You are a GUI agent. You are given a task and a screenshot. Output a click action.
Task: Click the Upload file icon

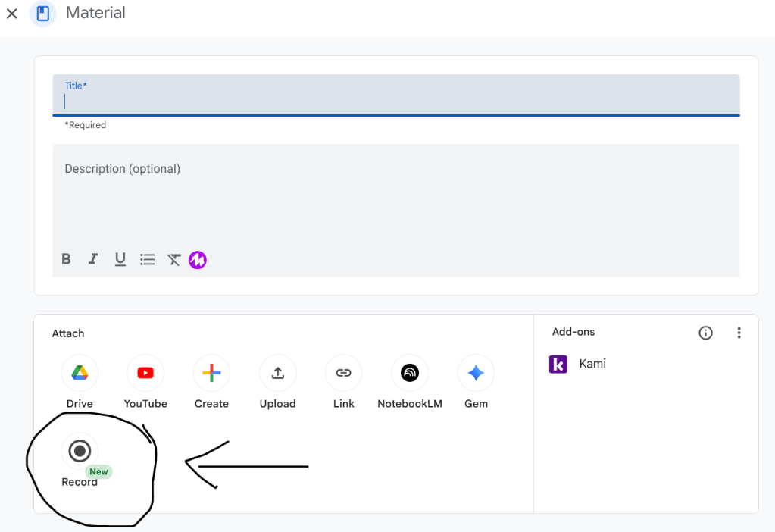tap(277, 373)
